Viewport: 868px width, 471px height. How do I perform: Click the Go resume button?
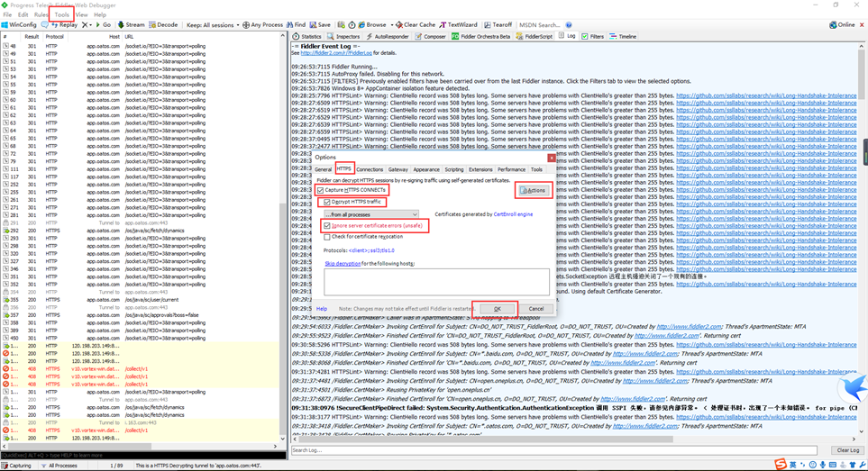104,25
